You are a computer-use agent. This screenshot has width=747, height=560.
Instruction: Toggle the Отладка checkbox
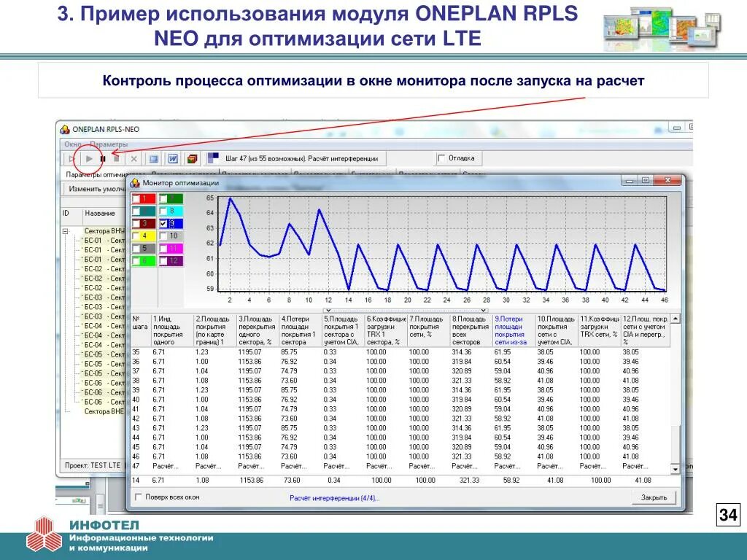441,158
